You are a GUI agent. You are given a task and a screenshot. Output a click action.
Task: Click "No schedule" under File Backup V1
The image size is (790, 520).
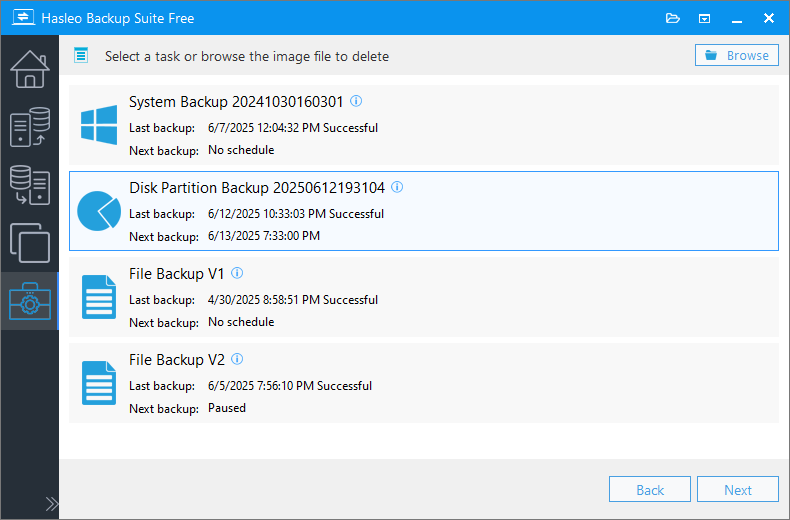pyautogui.click(x=241, y=322)
